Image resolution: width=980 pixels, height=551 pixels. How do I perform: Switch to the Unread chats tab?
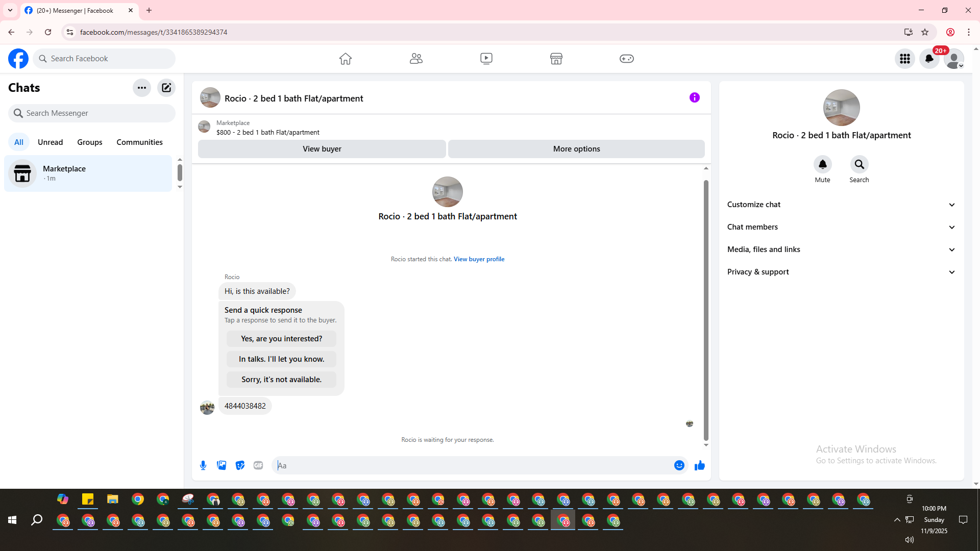(x=50, y=142)
